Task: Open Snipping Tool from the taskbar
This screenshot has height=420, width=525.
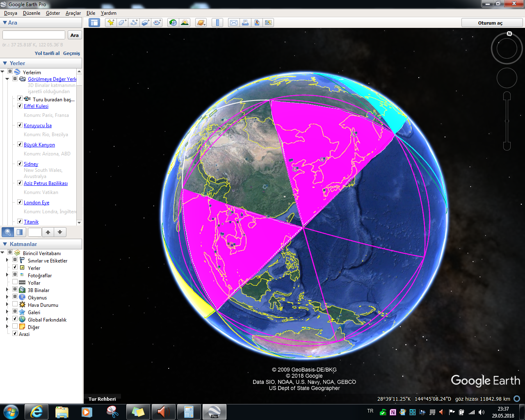Action: [x=112, y=412]
